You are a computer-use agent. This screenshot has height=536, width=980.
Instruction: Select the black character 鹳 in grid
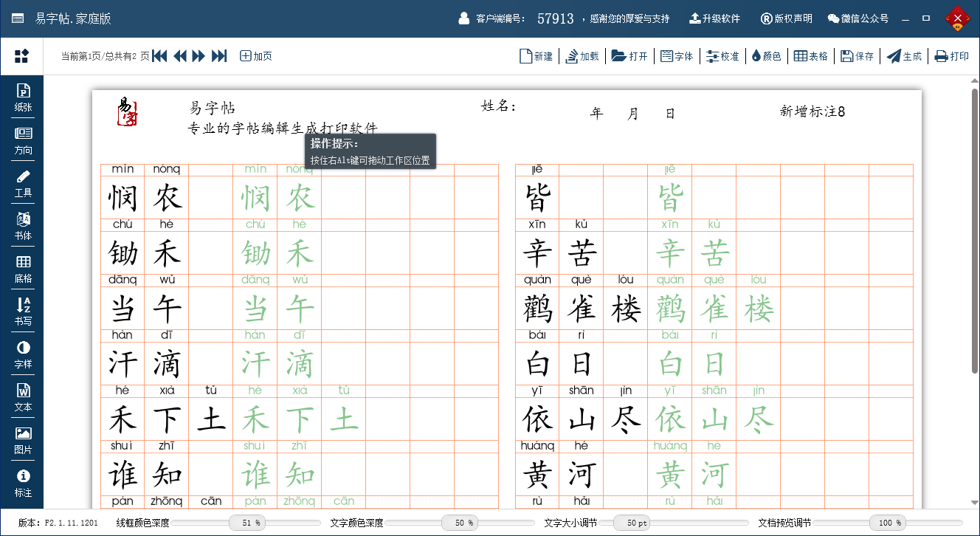(x=537, y=309)
